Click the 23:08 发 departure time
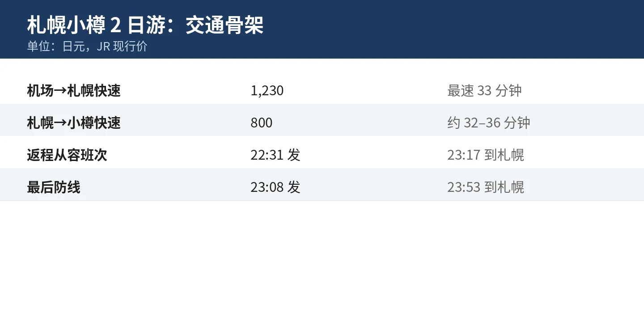The image size is (644, 322). (x=275, y=187)
